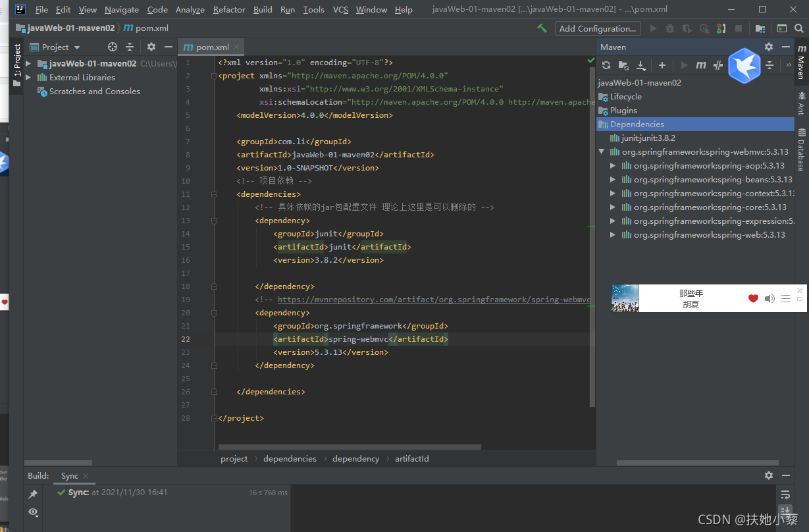This screenshot has height=532, width=809.
Task: Hide the Build tool window
Action: point(785,475)
